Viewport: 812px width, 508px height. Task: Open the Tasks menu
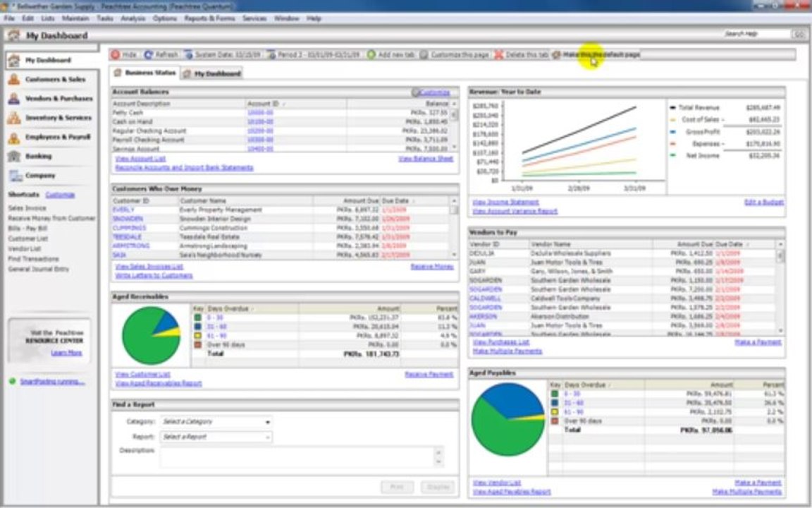point(104,18)
